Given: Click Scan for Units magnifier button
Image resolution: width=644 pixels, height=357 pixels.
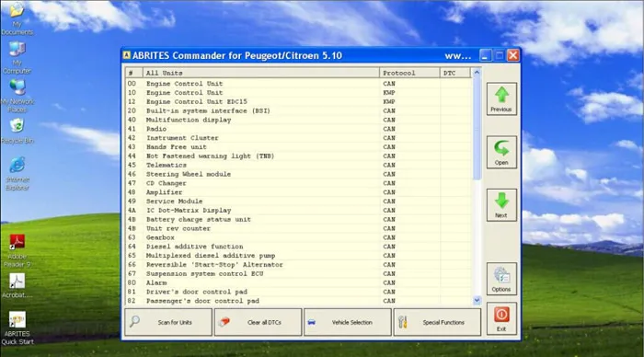Looking at the screenshot, I should tap(168, 322).
